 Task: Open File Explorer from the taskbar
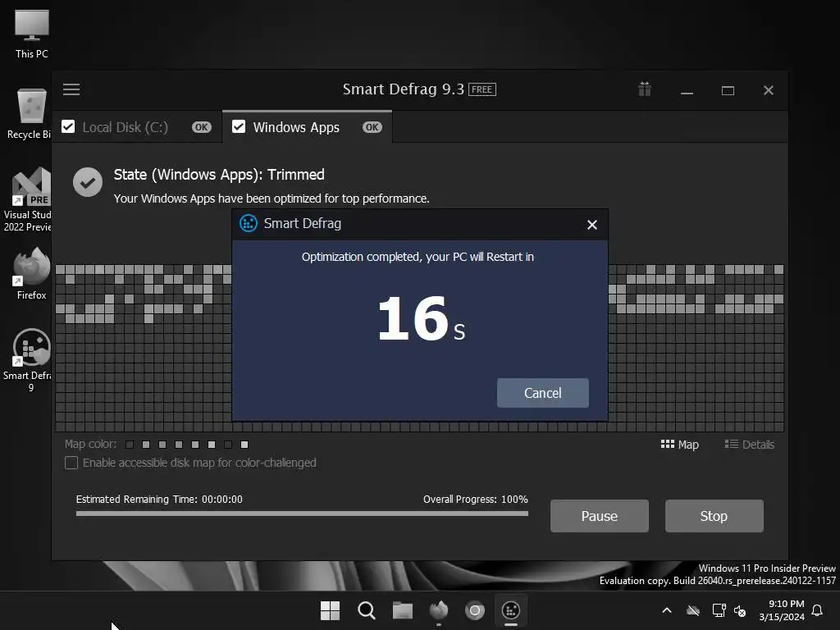(x=402, y=610)
